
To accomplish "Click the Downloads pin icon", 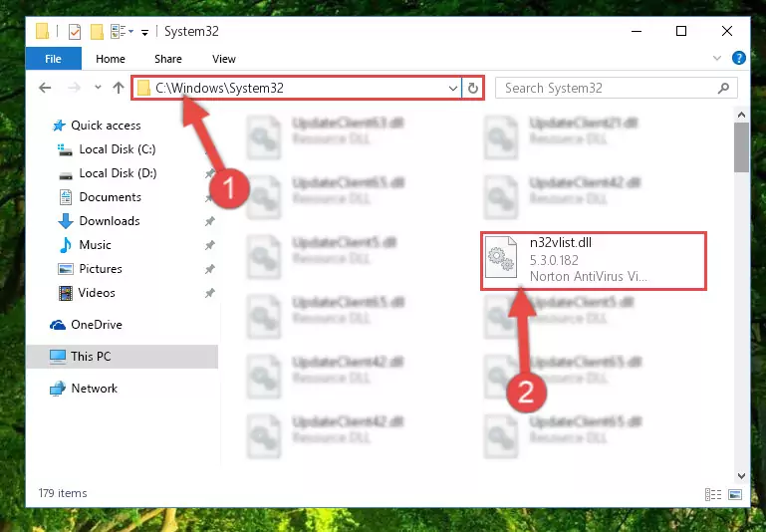I will (x=209, y=221).
